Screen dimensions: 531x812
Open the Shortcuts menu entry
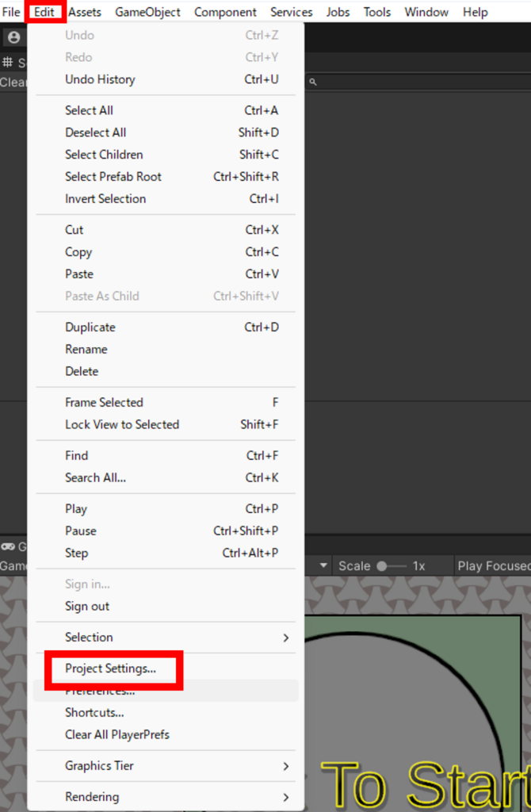(94, 712)
